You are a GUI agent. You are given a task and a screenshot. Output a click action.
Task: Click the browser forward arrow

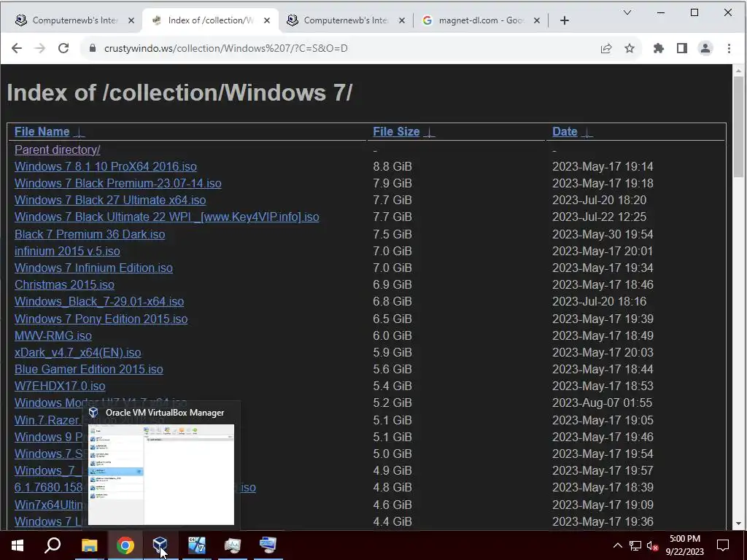tap(40, 48)
